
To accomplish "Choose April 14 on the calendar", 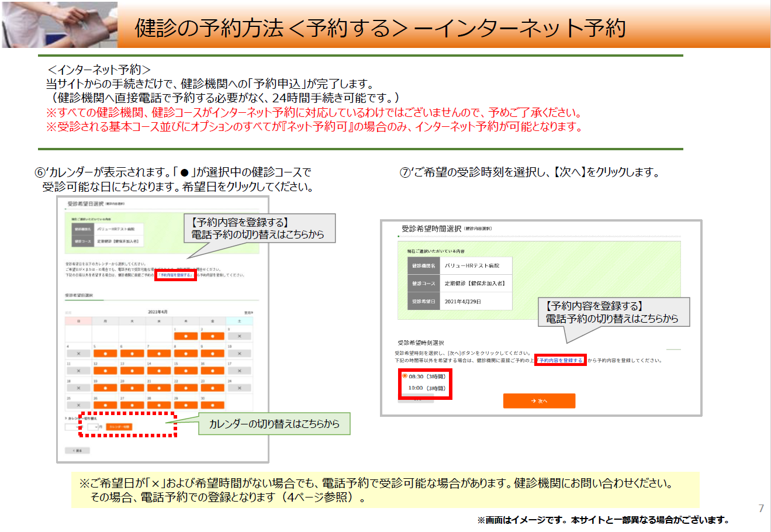I will coord(158,371).
